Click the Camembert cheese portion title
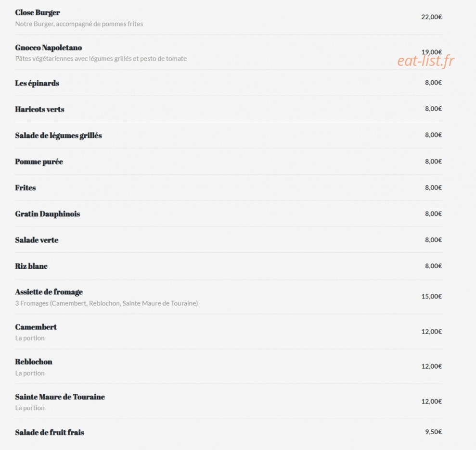476x450 pixels. pyautogui.click(x=36, y=327)
